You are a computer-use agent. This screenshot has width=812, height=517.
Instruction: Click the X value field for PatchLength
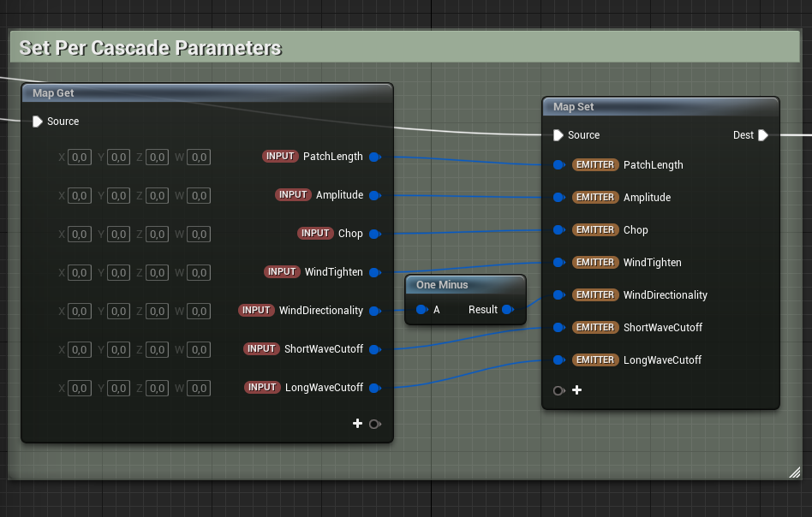(79, 157)
